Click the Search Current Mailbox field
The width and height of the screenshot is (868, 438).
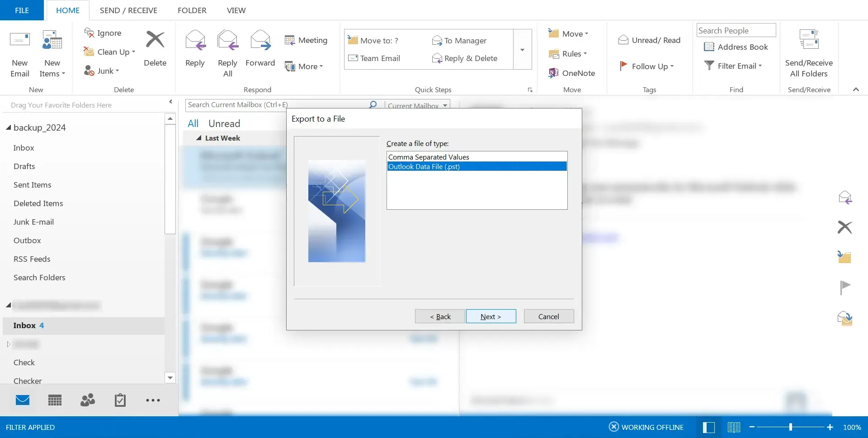tap(276, 105)
